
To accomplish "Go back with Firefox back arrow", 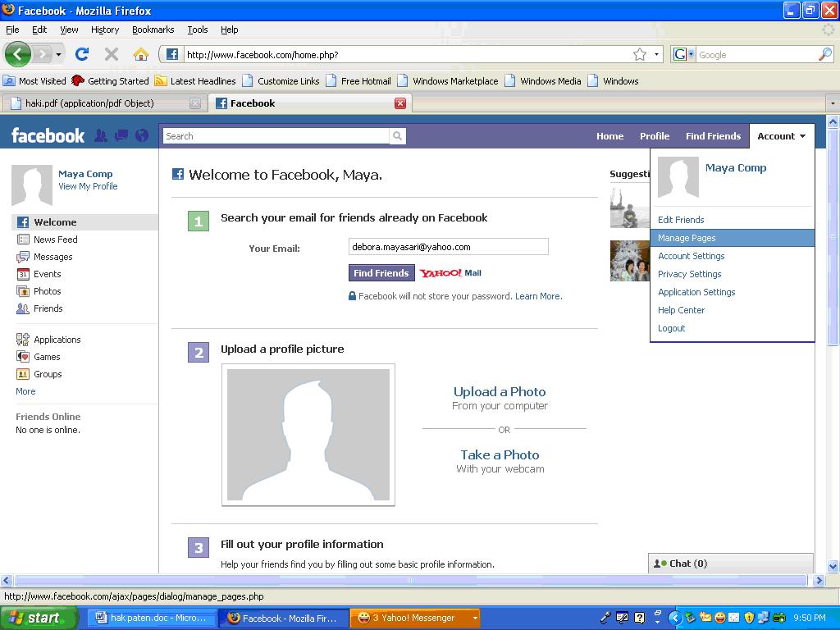I will [x=18, y=54].
